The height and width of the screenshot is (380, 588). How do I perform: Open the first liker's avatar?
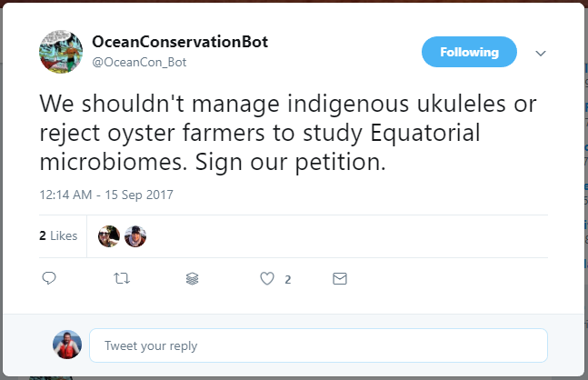tap(109, 236)
